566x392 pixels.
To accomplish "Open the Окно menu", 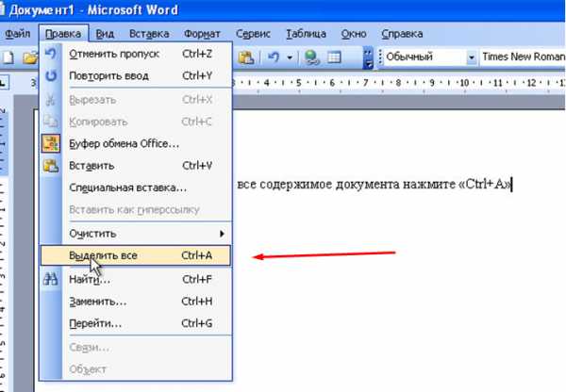I will pos(354,34).
